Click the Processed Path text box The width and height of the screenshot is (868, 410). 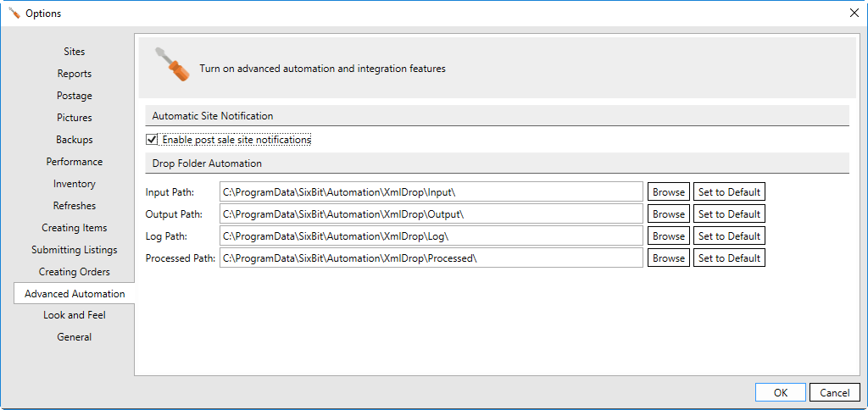[431, 258]
